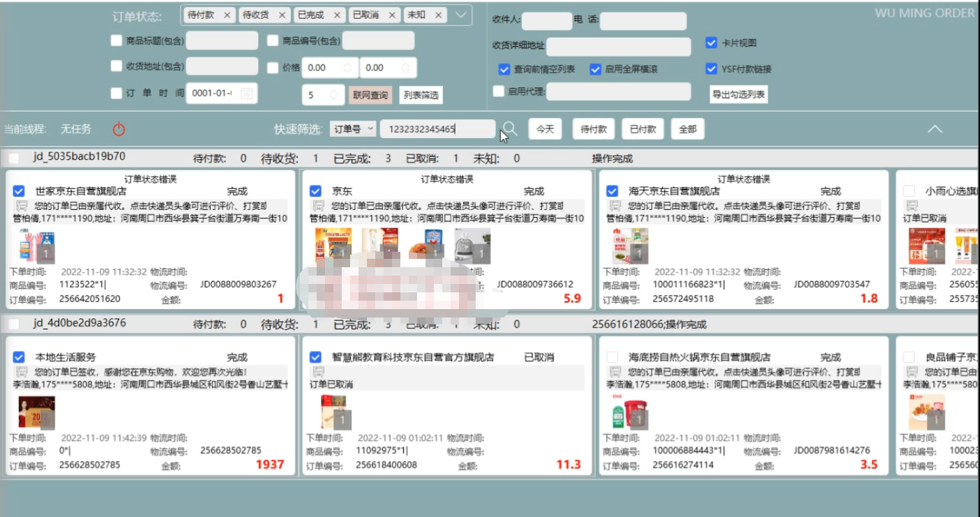The height and width of the screenshot is (517, 980).
Task: Click the magnifier search icon
Action: pyautogui.click(x=511, y=128)
